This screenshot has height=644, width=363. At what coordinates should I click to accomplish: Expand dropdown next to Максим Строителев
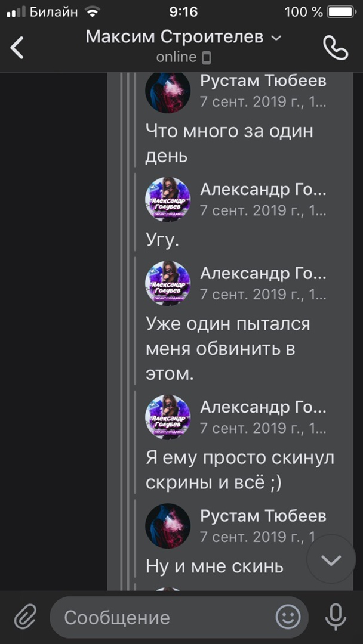pos(276,38)
